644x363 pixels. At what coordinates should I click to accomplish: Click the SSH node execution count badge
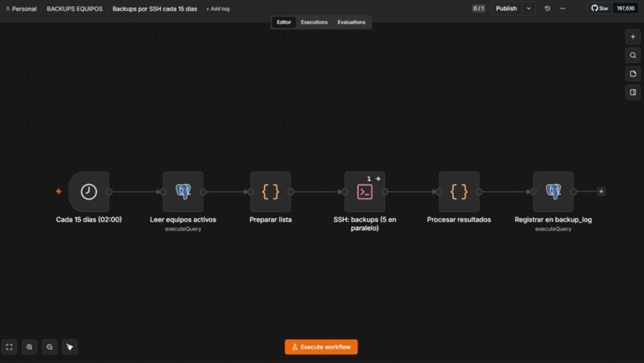tap(373, 179)
